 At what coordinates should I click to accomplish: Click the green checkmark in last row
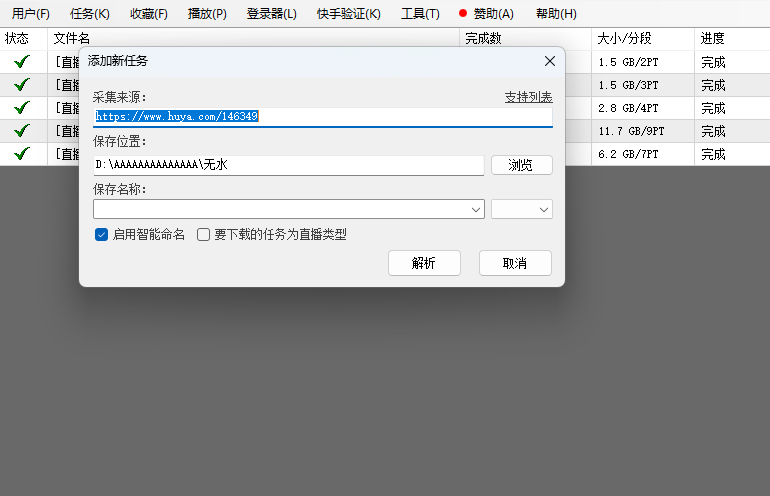click(x=22, y=154)
